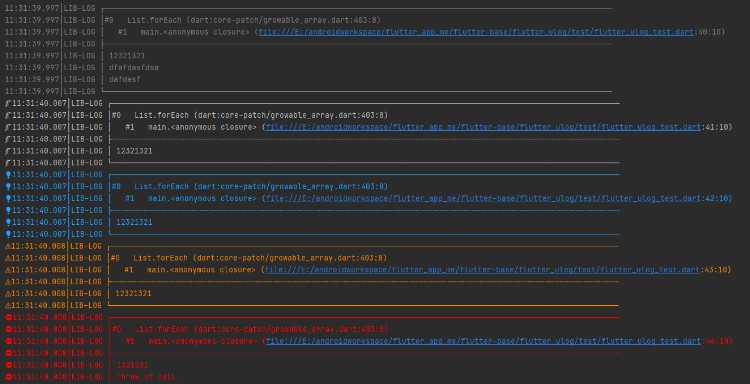
Task: Select the gray text dafdasf
Action: (x=124, y=79)
